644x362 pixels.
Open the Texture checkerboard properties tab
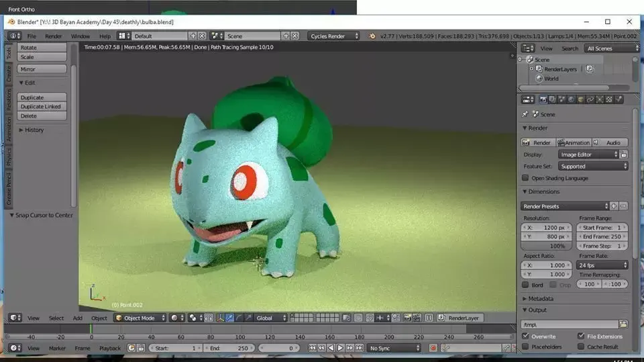[x=609, y=99]
